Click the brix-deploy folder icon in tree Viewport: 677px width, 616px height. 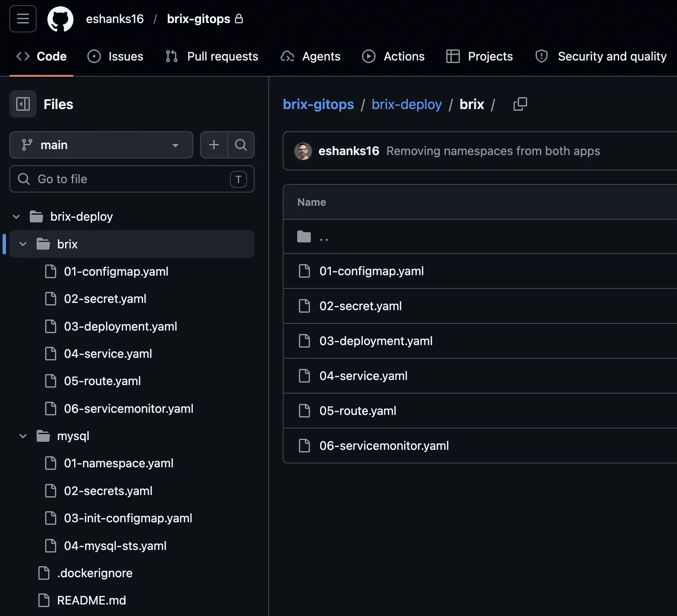pos(36,216)
